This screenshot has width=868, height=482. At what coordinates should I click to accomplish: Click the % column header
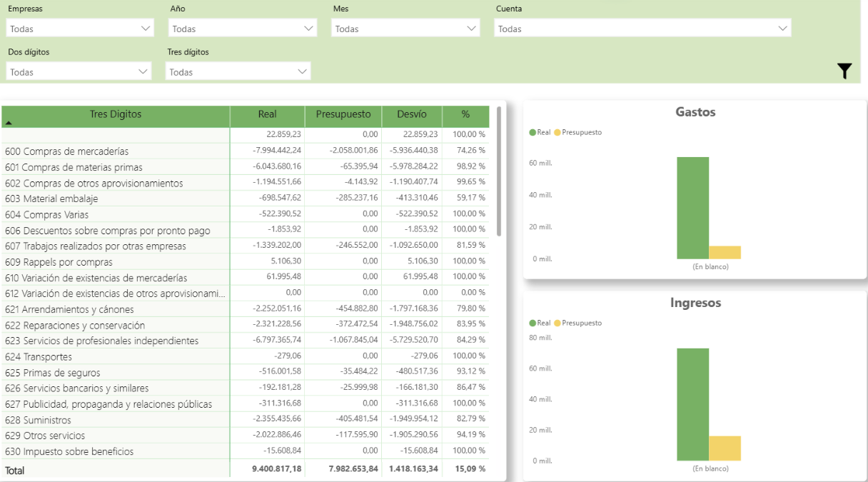coord(465,114)
